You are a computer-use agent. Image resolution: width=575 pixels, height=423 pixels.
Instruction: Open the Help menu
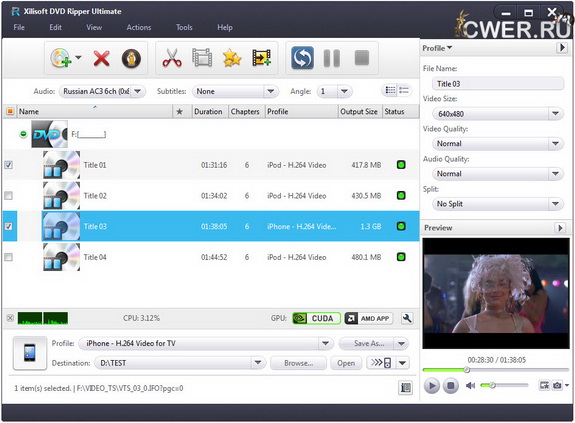pos(225,27)
